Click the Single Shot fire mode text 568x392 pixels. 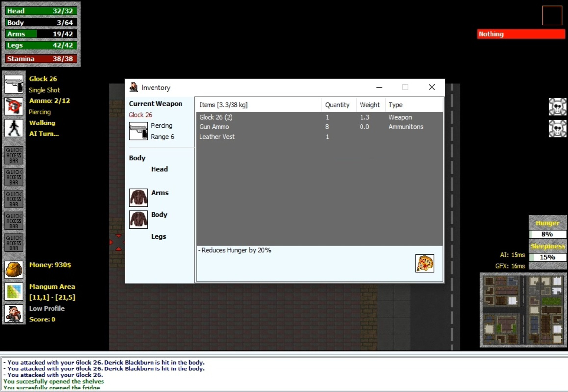click(45, 90)
